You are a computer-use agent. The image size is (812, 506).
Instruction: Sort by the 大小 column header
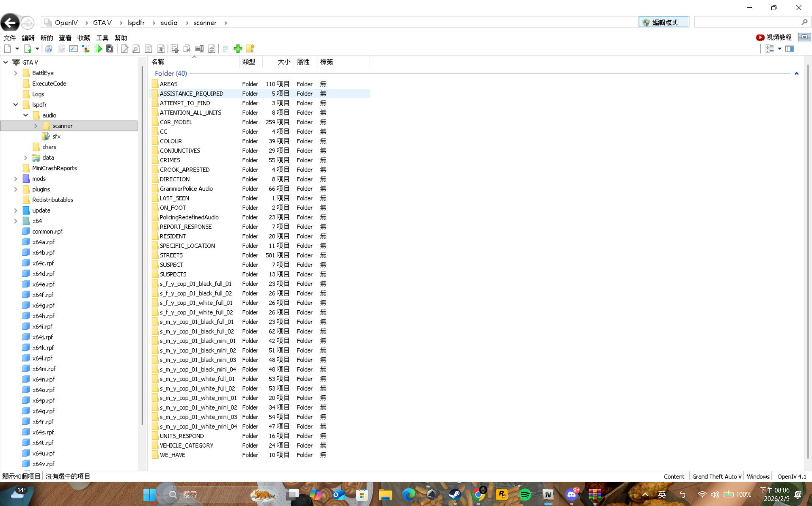pyautogui.click(x=278, y=62)
